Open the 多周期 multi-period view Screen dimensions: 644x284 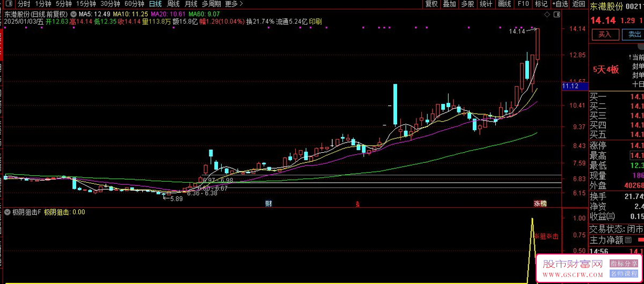211,4
